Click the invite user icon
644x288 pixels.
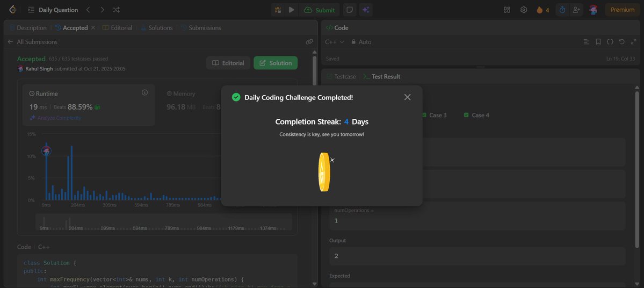(576, 10)
